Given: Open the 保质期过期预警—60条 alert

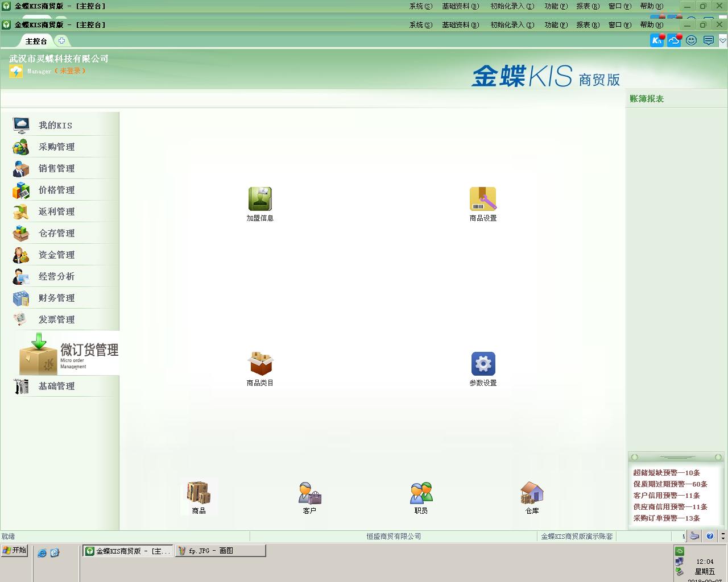Looking at the screenshot, I should [x=670, y=484].
